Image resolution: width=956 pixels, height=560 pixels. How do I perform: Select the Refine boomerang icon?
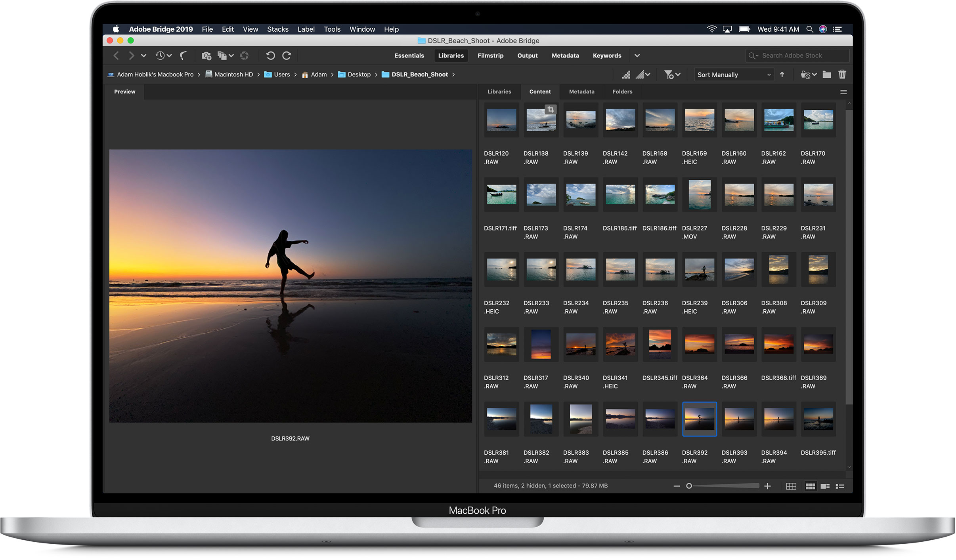point(183,55)
